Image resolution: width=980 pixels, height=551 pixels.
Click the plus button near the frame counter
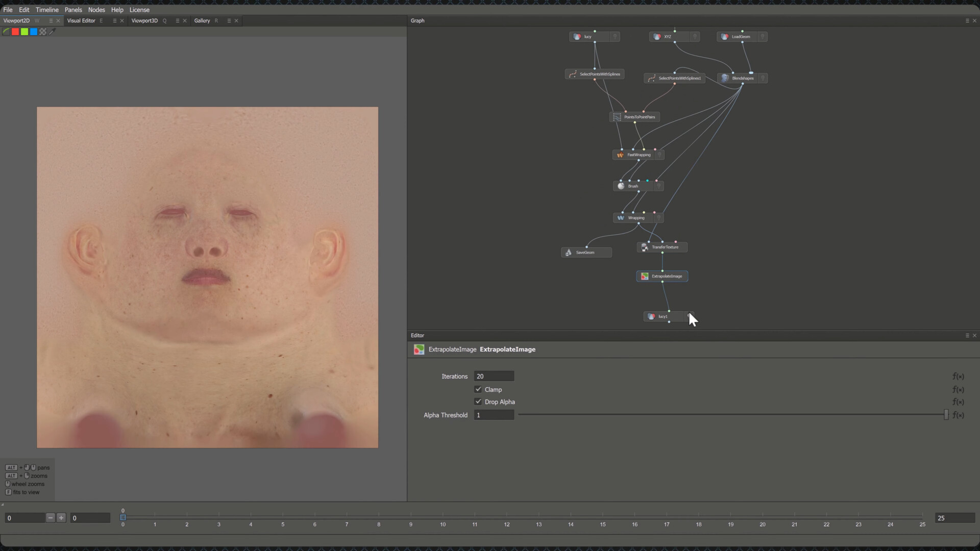(61, 518)
